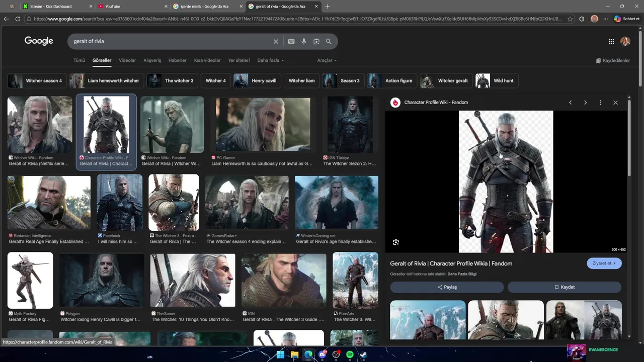Open a new browser tab
The image size is (644, 362).
pos(328,7)
